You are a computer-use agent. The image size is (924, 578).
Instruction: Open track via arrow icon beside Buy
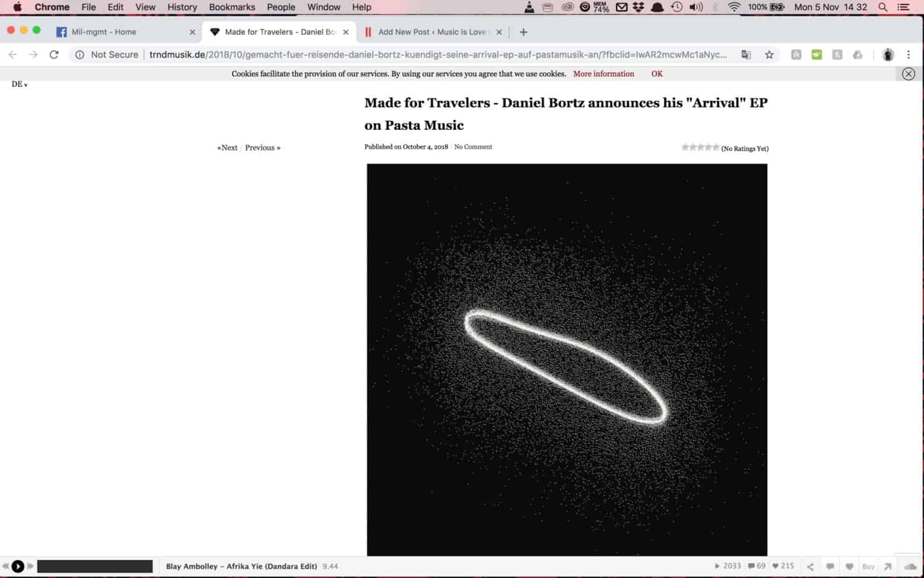click(x=888, y=567)
